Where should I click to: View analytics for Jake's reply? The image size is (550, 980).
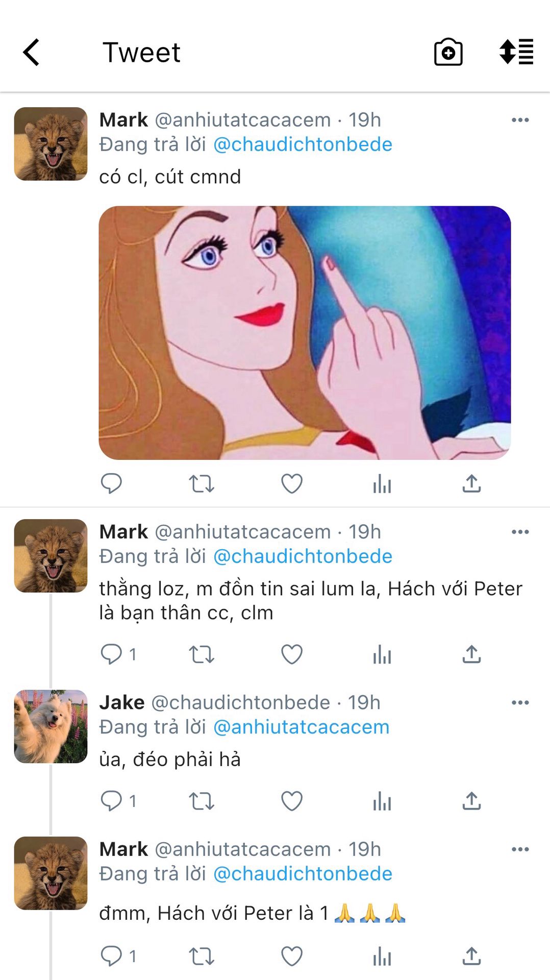point(382,801)
